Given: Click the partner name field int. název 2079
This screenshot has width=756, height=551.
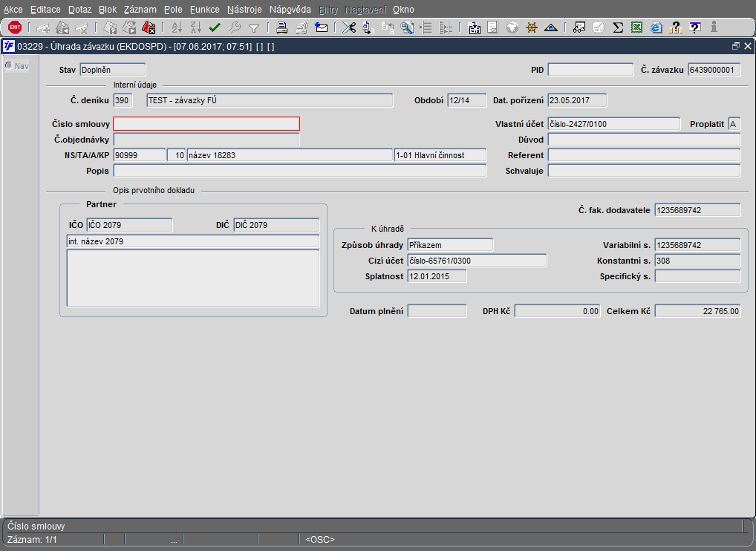Looking at the screenshot, I should click(193, 241).
